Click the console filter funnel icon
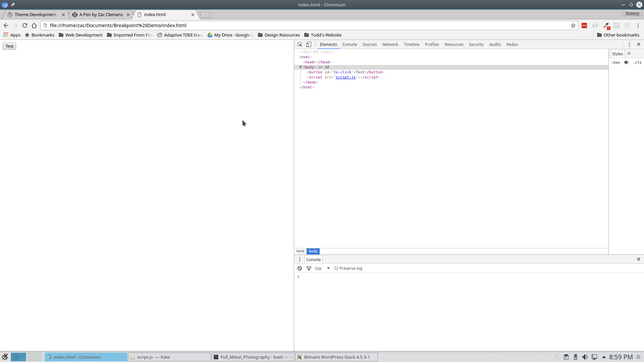The height and width of the screenshot is (362, 644). click(x=309, y=268)
